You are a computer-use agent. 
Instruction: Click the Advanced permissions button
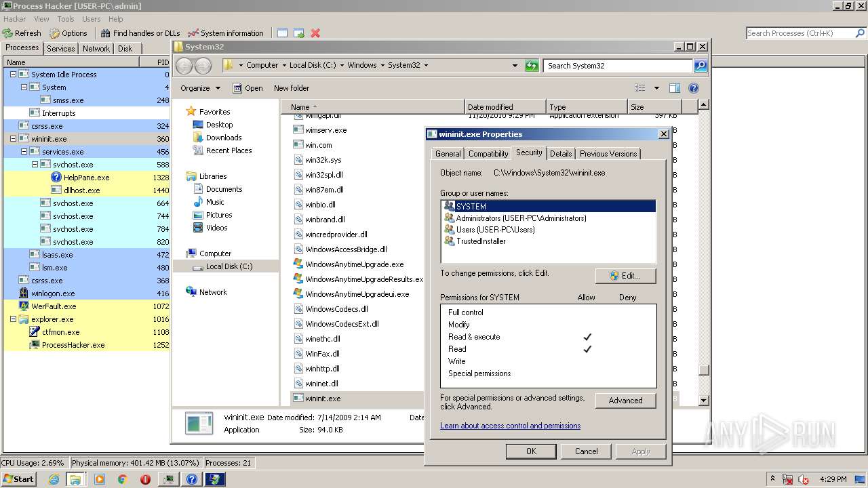[625, 401]
